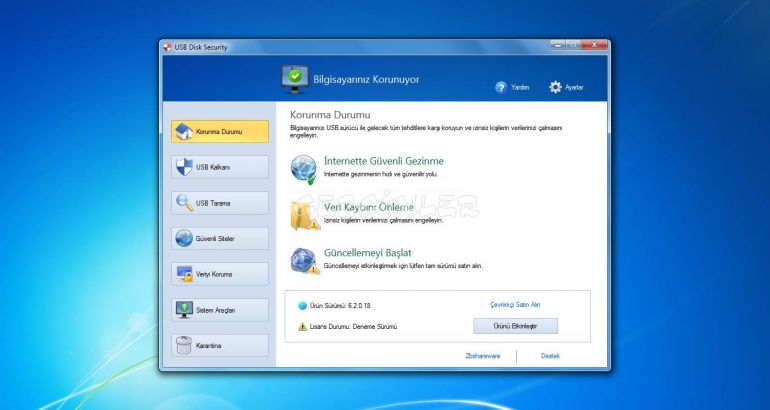This screenshot has width=770, height=410.
Task: Click Güncellemeyi Başlat heading
Action: pos(368,253)
